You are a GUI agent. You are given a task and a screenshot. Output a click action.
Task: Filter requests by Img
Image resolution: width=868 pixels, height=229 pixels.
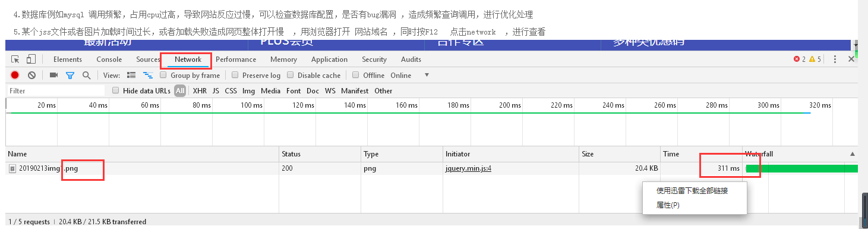tap(248, 91)
